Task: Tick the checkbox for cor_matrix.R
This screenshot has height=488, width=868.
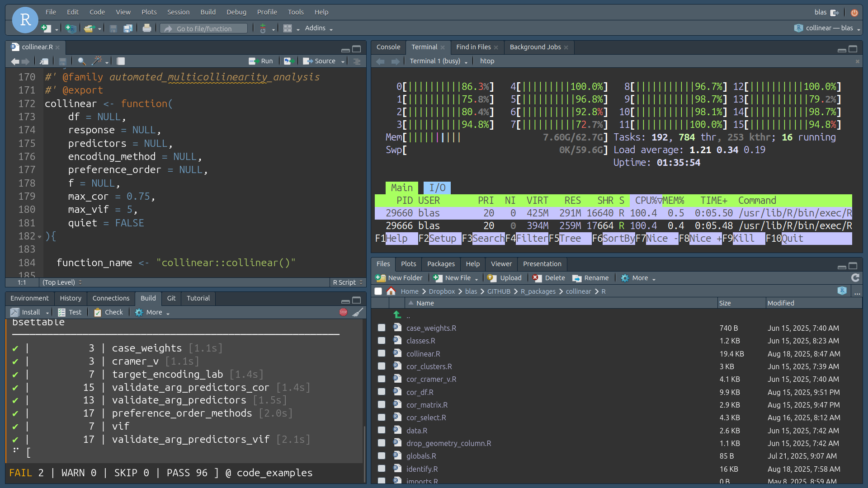Action: pos(382,404)
